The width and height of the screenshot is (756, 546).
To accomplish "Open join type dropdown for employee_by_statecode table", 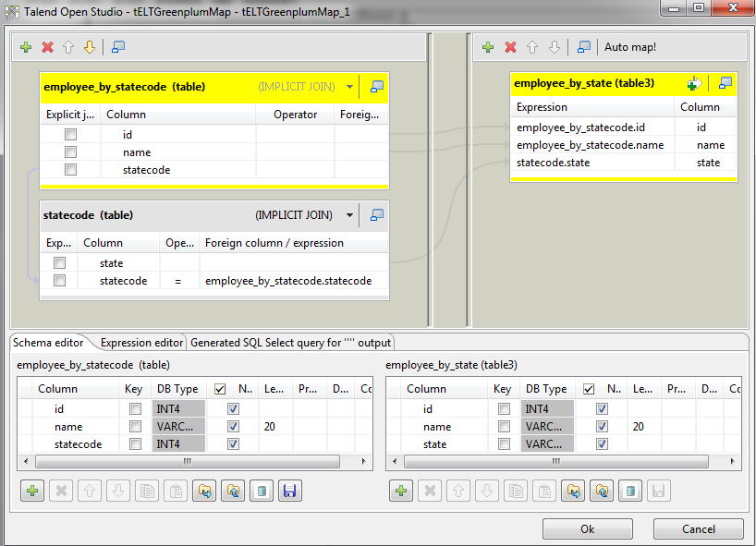I will tap(350, 87).
